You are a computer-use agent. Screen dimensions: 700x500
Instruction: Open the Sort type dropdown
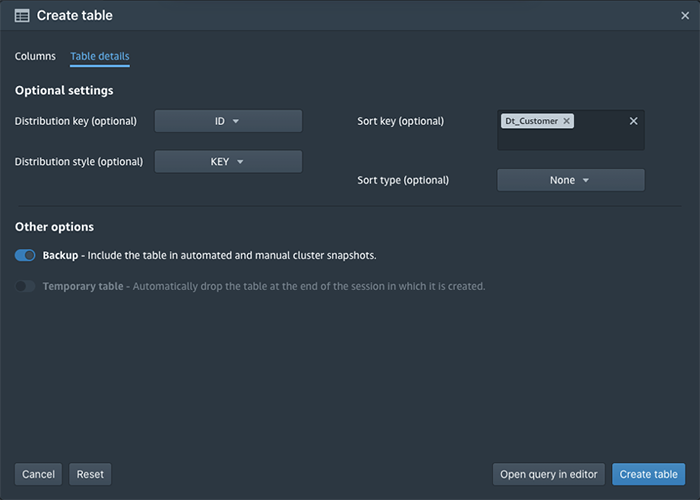571,180
